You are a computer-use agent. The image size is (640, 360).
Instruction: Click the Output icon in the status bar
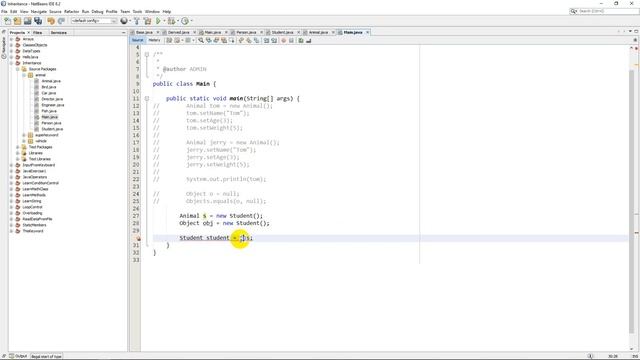tap(12, 356)
